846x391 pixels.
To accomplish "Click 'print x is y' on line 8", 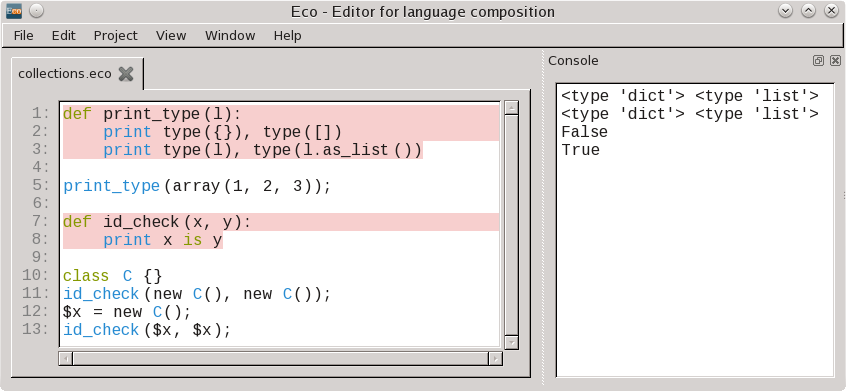I will click(x=163, y=240).
